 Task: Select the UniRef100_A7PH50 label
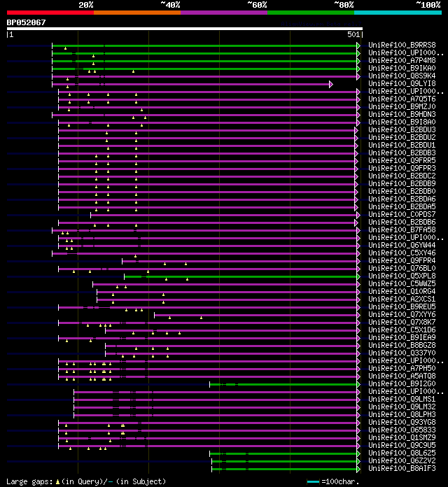click(402, 368)
